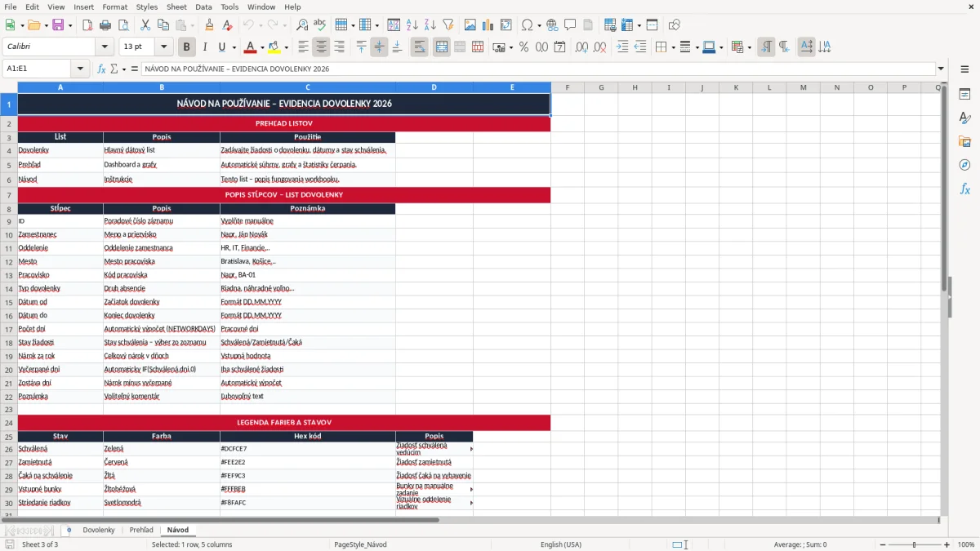
Task: Delete a decimal place
Action: pyautogui.click(x=600, y=47)
